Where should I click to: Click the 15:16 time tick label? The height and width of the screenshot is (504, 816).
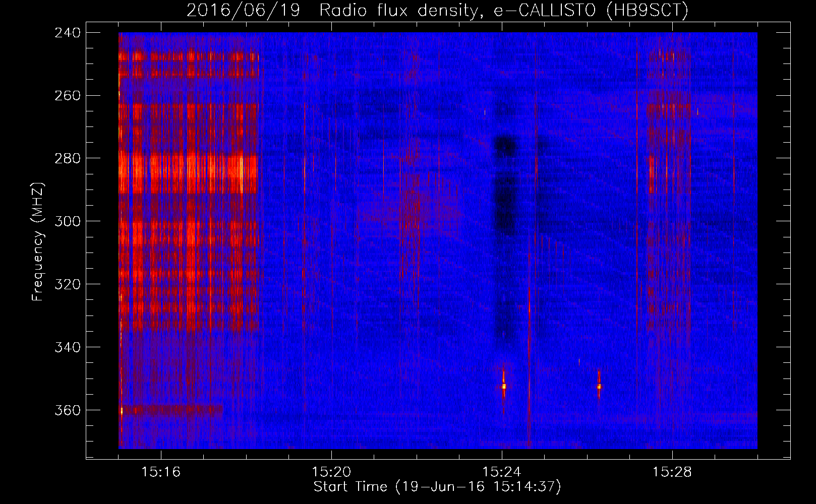[161, 472]
